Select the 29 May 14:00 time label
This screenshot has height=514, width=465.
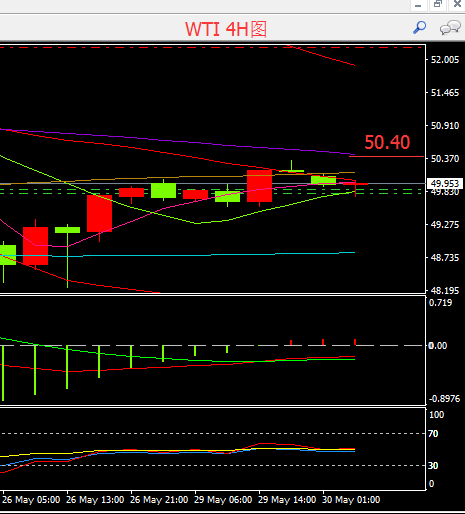287,500
